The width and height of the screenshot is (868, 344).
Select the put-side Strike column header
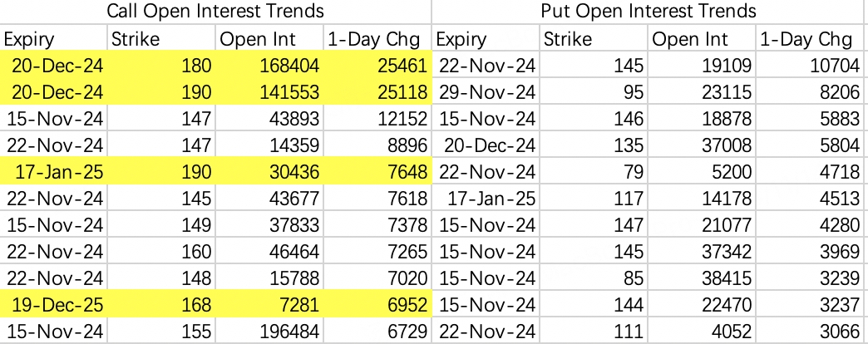tap(594, 38)
